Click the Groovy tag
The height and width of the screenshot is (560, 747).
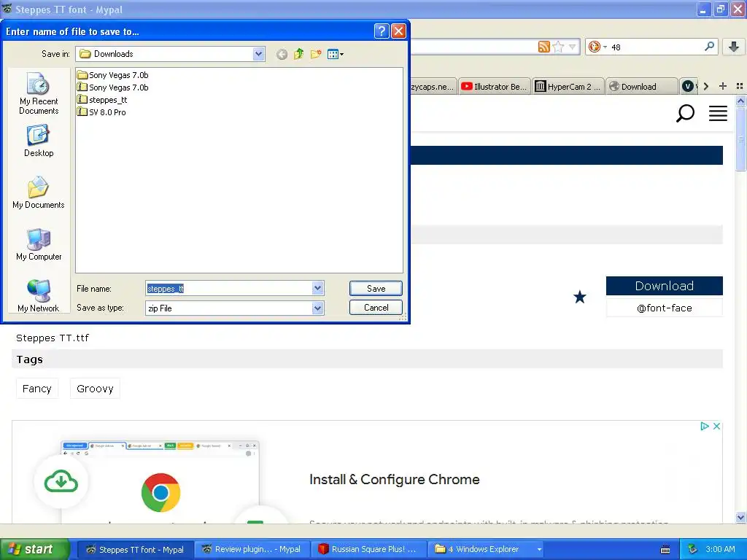coord(95,389)
